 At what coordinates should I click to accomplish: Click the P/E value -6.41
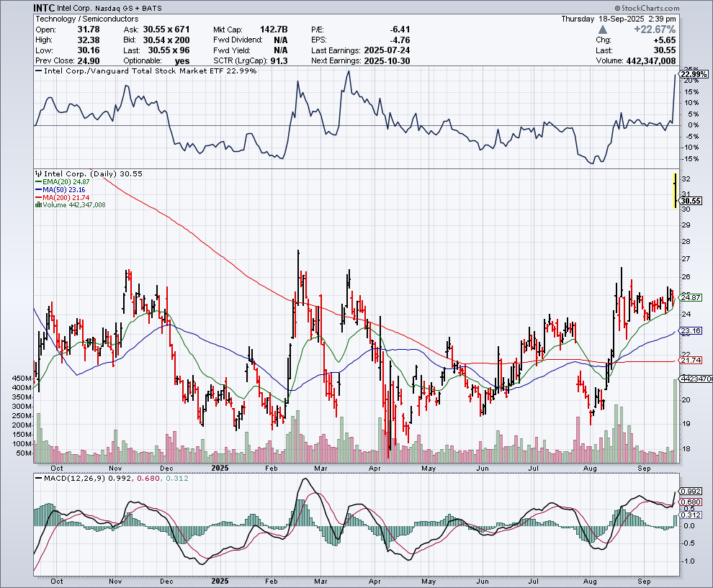point(400,30)
